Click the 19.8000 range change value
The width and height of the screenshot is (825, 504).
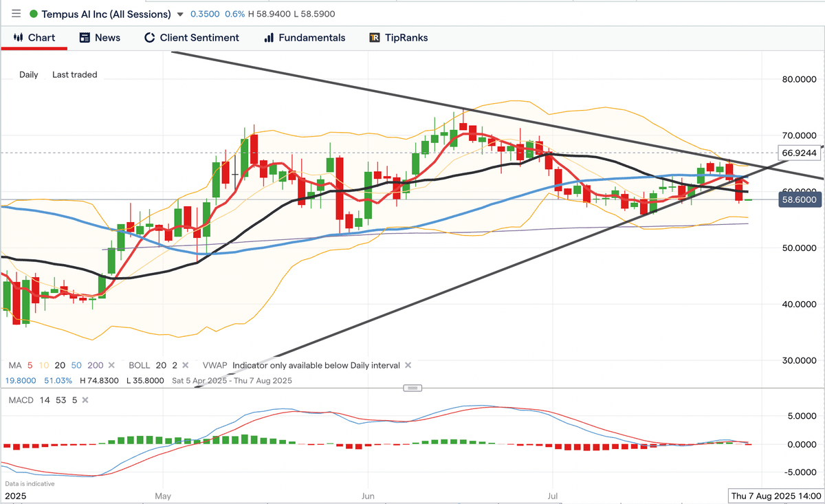point(22,380)
